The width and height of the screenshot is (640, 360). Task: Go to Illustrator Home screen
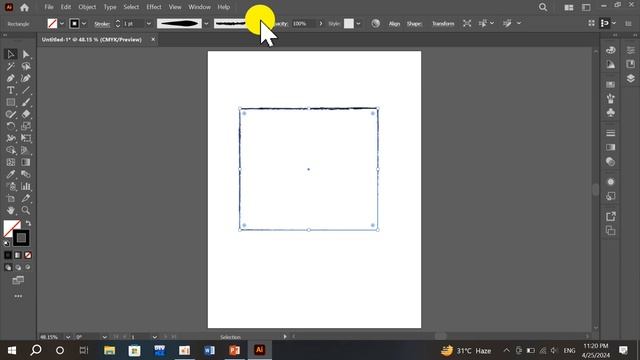[x=24, y=7]
